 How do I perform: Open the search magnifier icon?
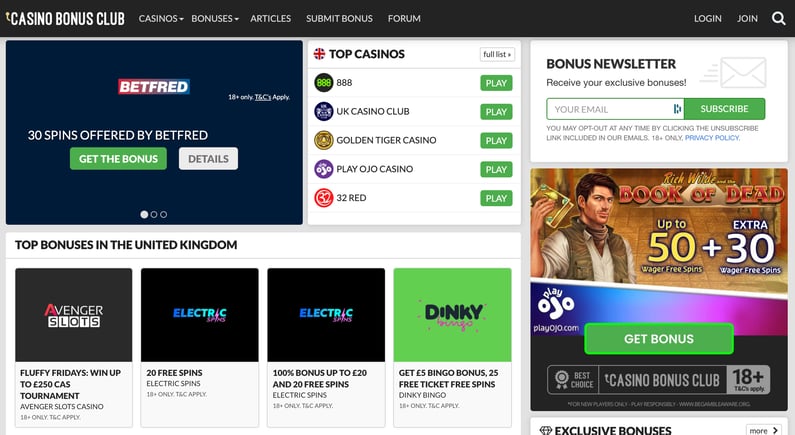pos(778,18)
